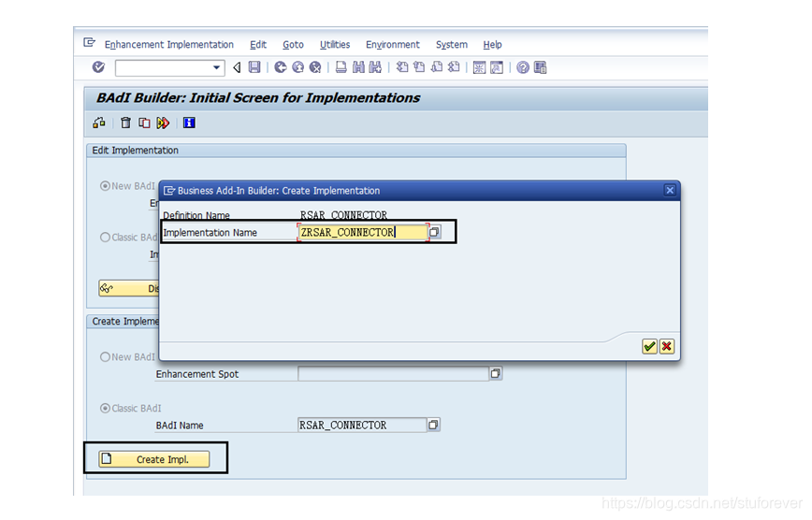The width and height of the screenshot is (812, 520).
Task: Click the BAdI Name input field
Action: tap(362, 426)
